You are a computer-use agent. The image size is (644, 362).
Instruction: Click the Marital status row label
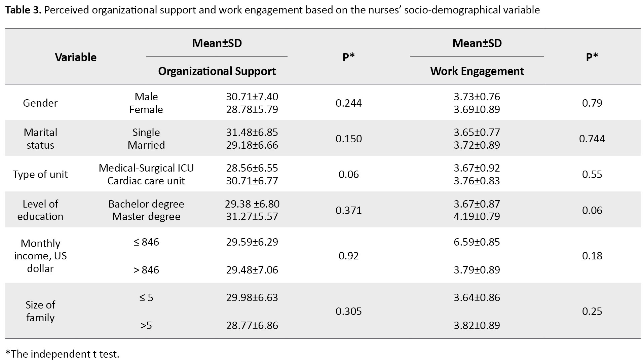tap(40, 139)
